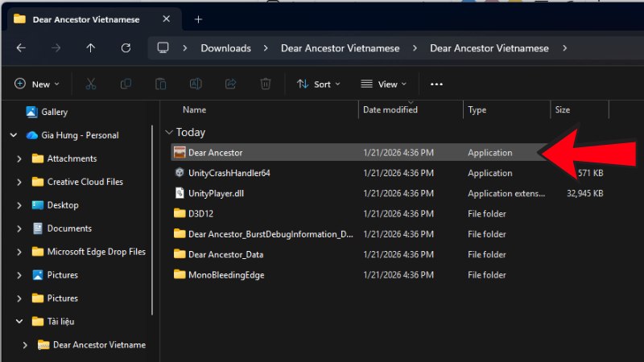Click the Copy icon in toolbar
Image resolution: width=644 pixels, height=362 pixels.
click(x=126, y=84)
